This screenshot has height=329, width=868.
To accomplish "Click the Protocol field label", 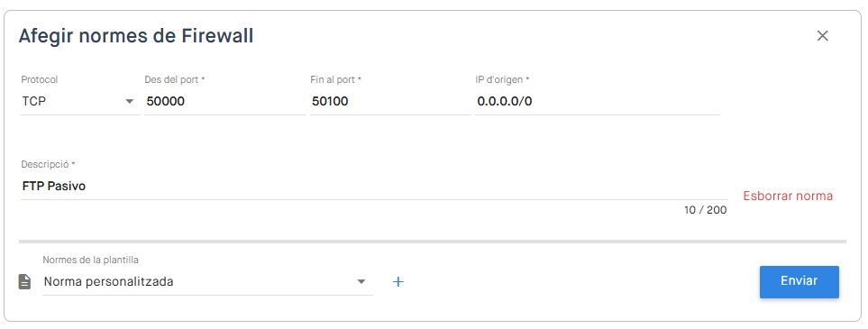I will (40, 79).
